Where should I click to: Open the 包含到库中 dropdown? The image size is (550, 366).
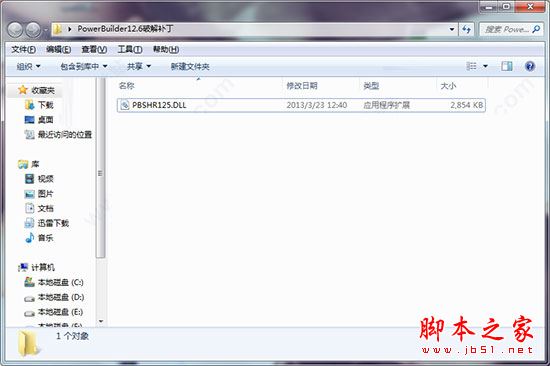coord(84,66)
